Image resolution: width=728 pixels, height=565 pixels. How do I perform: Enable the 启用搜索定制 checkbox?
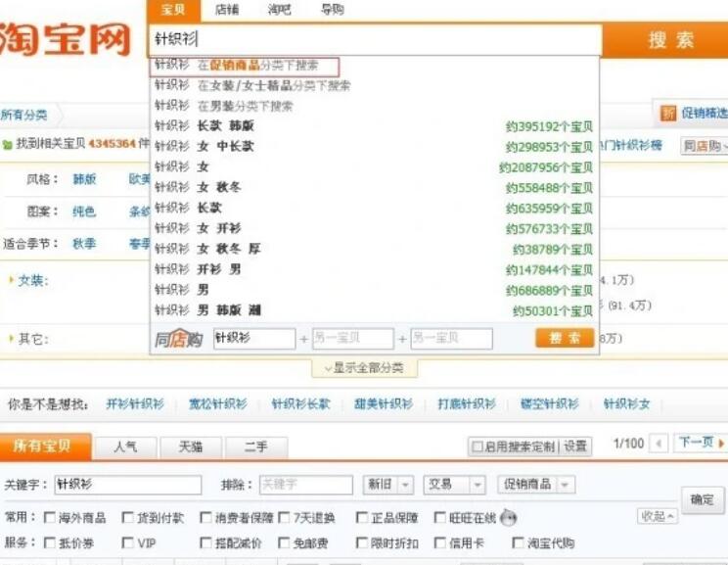point(477,447)
